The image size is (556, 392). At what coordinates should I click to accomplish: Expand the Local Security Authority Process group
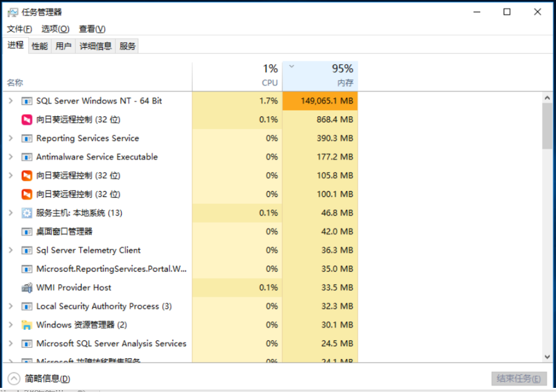point(10,306)
